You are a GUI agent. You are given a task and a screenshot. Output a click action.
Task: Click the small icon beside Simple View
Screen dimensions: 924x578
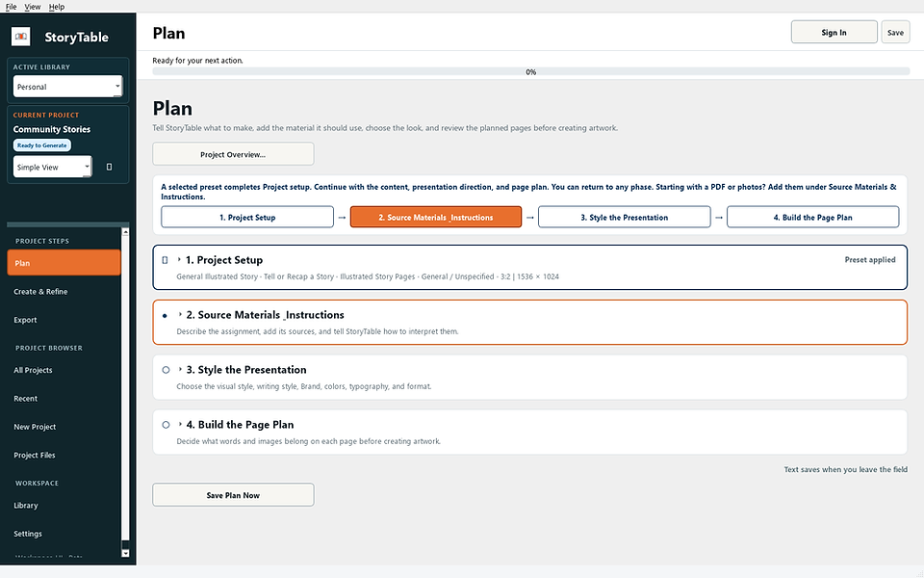click(109, 167)
